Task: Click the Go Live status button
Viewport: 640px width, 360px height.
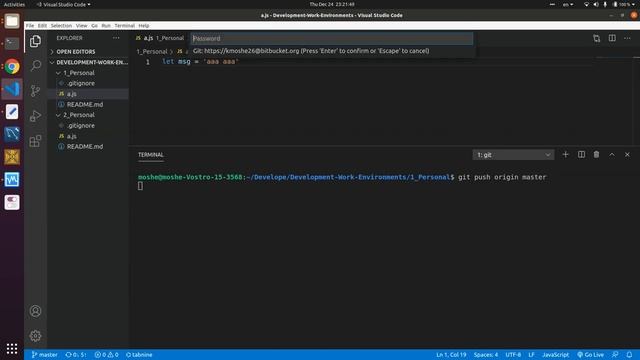Action: 591,355
